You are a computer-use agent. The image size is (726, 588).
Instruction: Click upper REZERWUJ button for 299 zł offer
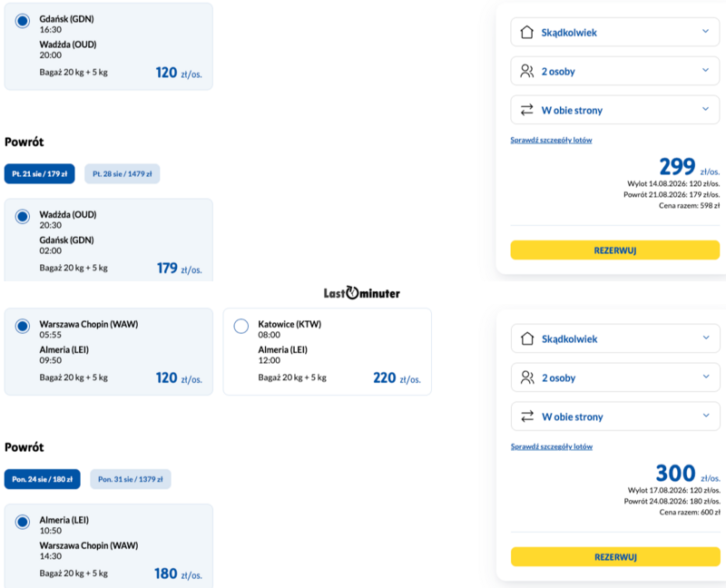(x=615, y=250)
